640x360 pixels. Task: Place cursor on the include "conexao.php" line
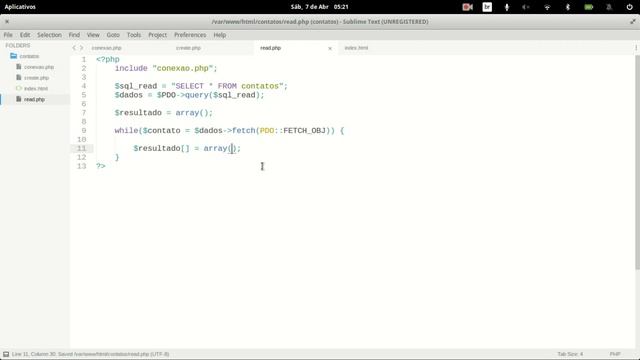166,69
